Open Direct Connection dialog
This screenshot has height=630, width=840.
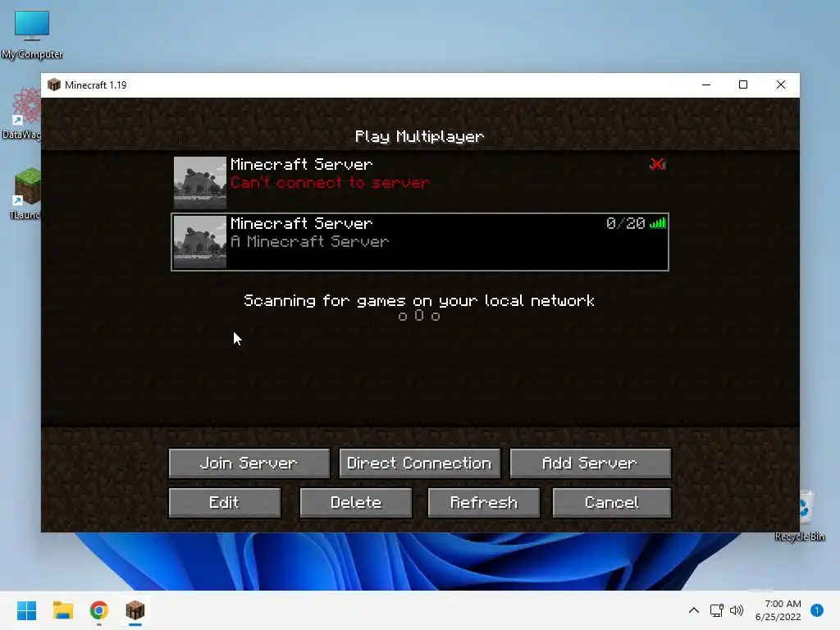click(x=419, y=463)
